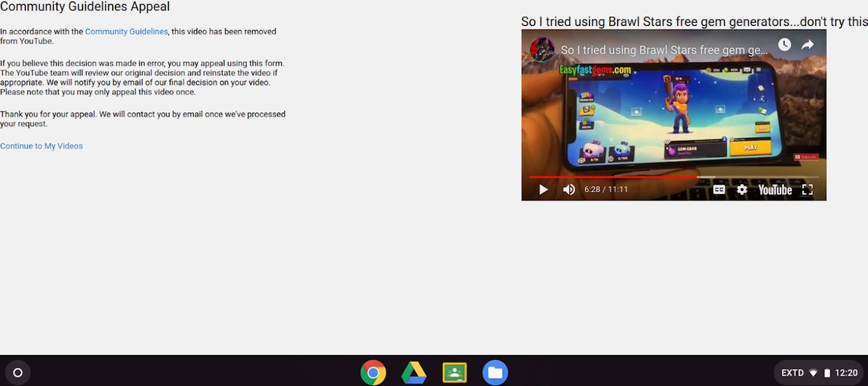Viewport: 868px width, 386px height.
Task: Open Google Drive from the shelf
Action: (x=414, y=373)
